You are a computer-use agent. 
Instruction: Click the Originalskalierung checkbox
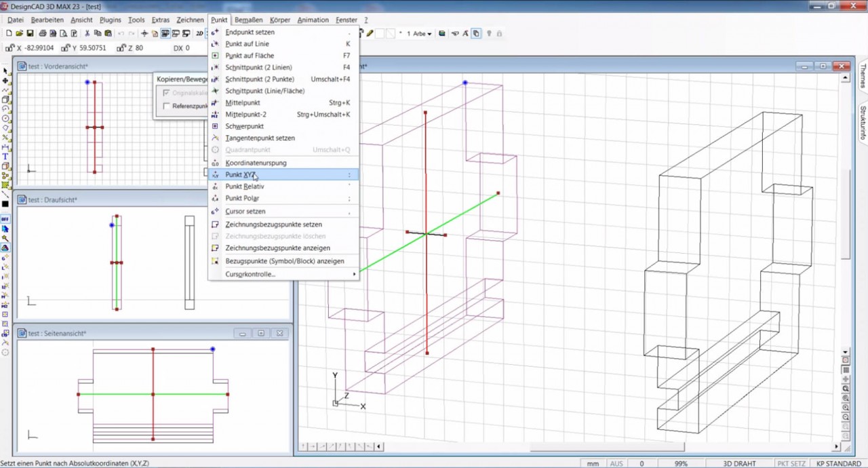coord(166,93)
